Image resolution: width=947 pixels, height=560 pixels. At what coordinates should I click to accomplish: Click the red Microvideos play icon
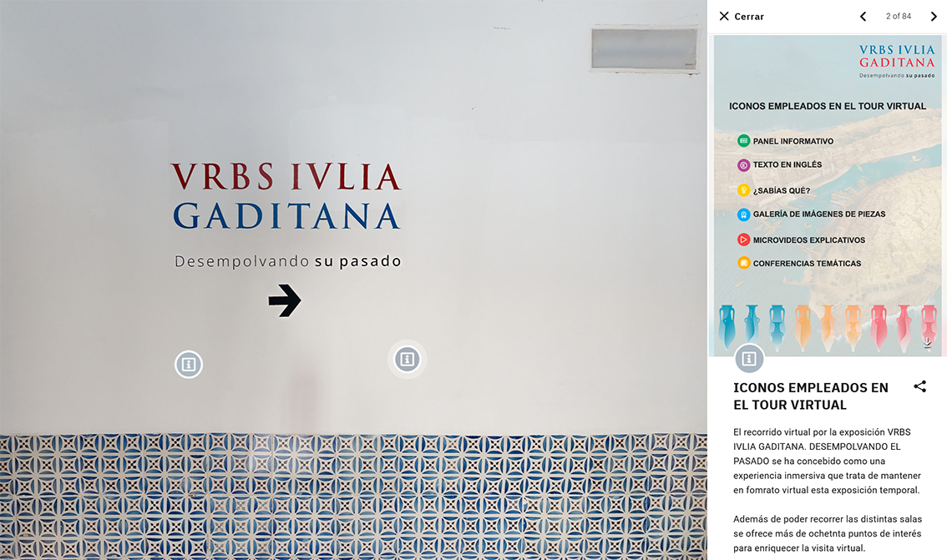(743, 240)
